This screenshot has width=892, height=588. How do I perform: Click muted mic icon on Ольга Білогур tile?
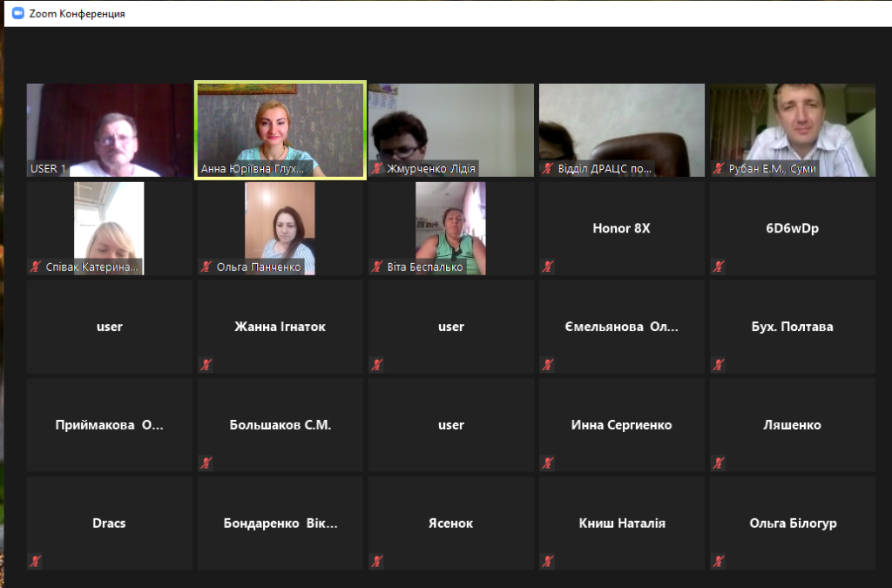718,562
